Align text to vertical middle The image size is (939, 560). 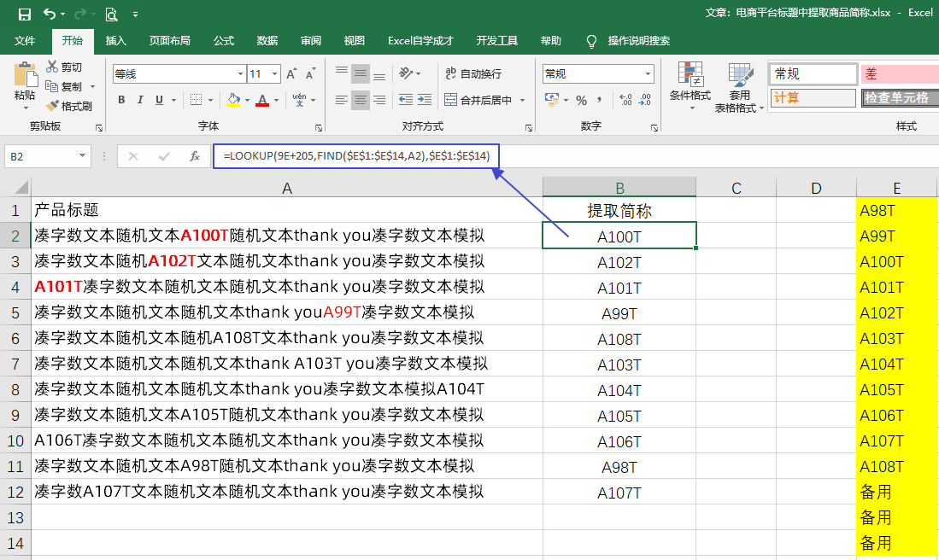tap(361, 73)
